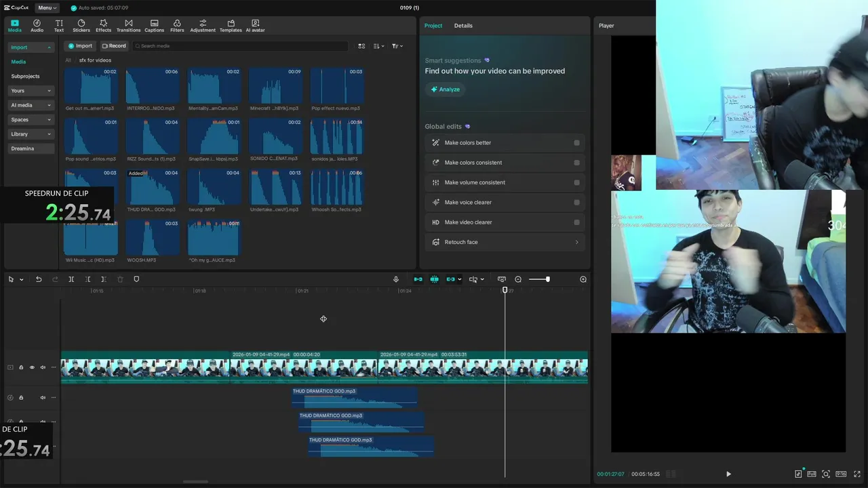The image size is (868, 488).
Task: Click the Split tool in timeline toolbar
Action: pyautogui.click(x=71, y=279)
